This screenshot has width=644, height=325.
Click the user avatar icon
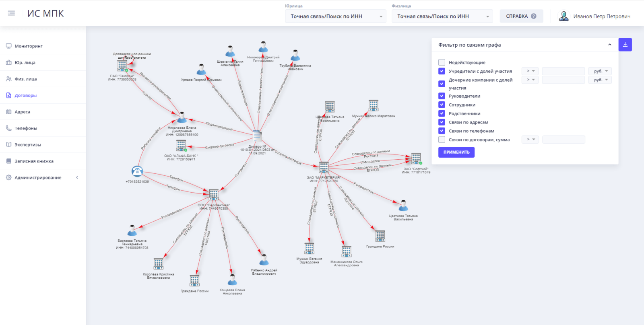[564, 16]
